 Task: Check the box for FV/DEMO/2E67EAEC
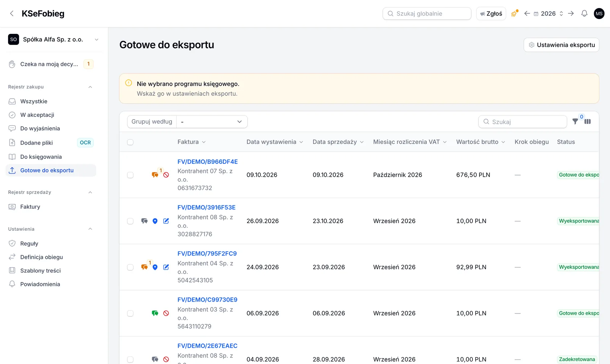(x=130, y=359)
